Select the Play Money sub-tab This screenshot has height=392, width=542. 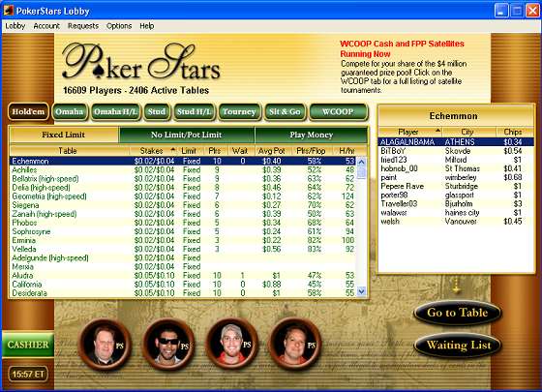[x=311, y=135]
